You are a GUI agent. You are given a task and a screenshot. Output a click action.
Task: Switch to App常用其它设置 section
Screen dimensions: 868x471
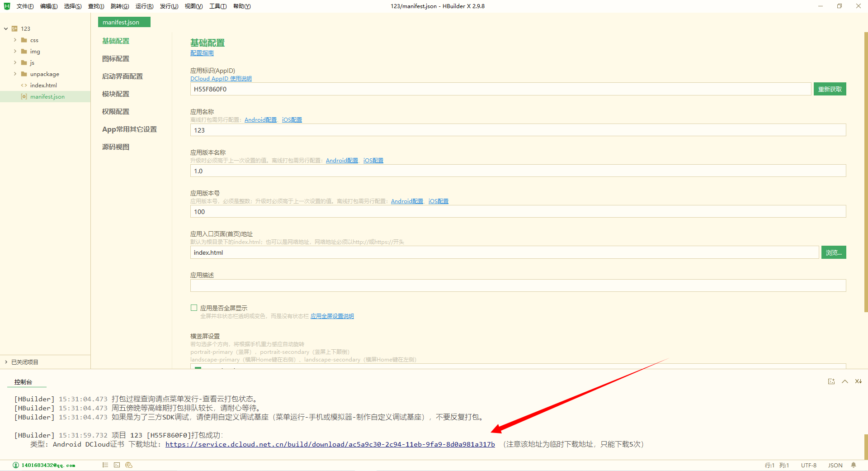(129, 129)
